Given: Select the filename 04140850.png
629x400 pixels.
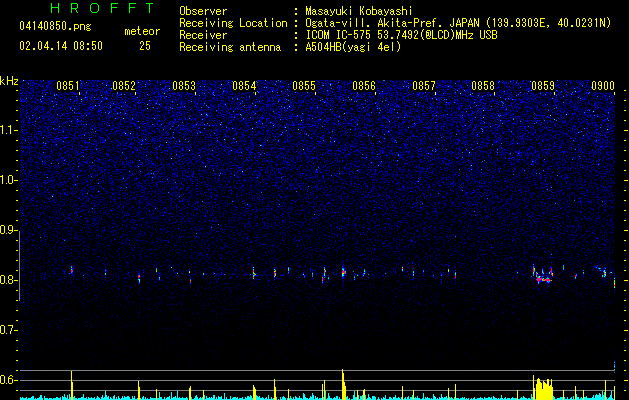Looking at the screenshot, I should tap(55, 26).
